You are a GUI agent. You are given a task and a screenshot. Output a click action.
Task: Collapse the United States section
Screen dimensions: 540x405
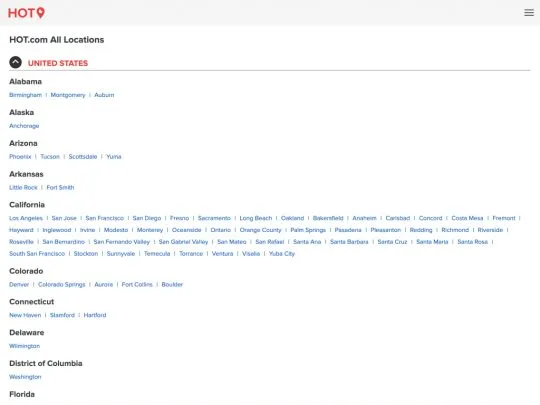click(x=15, y=62)
